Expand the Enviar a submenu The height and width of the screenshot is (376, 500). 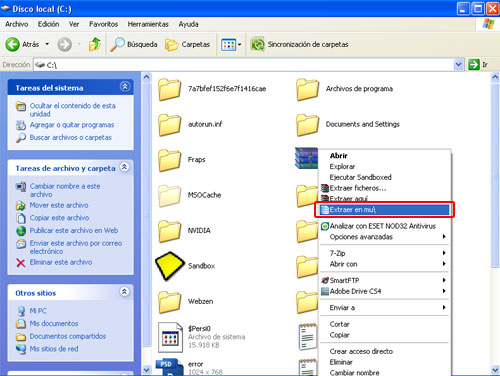click(384, 307)
